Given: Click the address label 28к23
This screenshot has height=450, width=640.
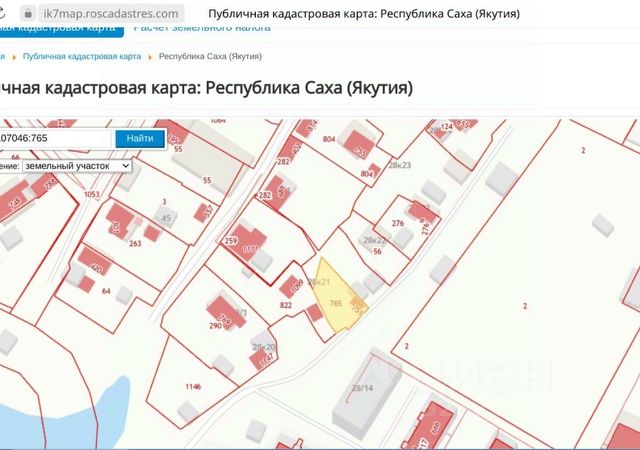Looking at the screenshot, I should coord(400,165).
